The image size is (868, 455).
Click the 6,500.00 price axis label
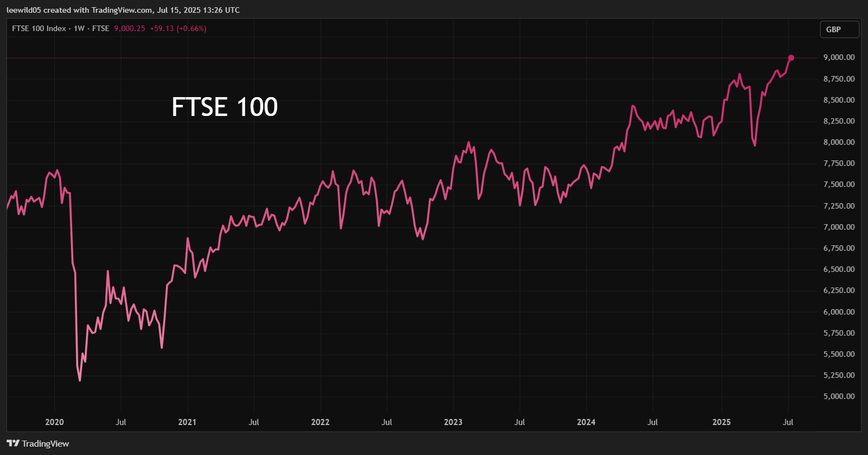[839, 269]
